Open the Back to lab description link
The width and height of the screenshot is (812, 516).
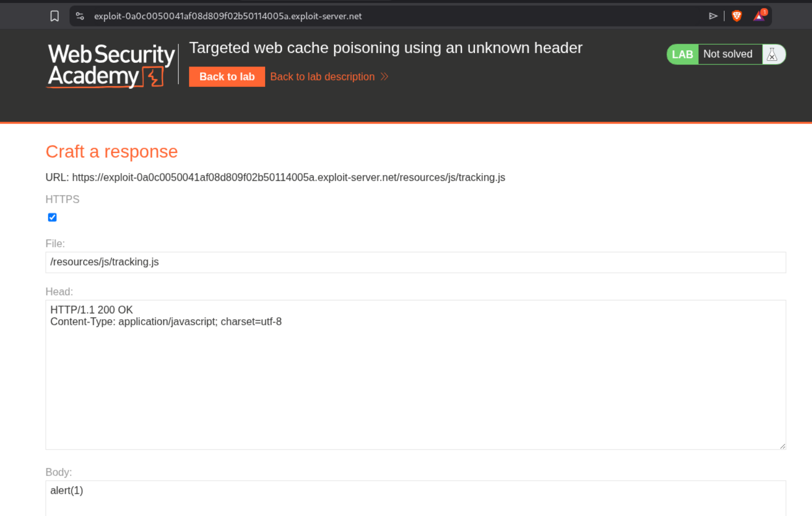pos(322,77)
